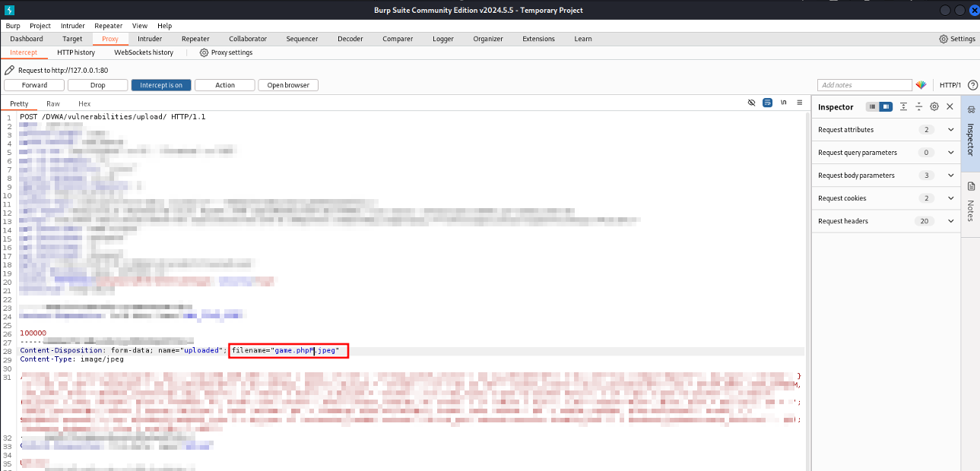Screen dimensions: 980x471
Task: Open the Project menu
Action: [40, 26]
